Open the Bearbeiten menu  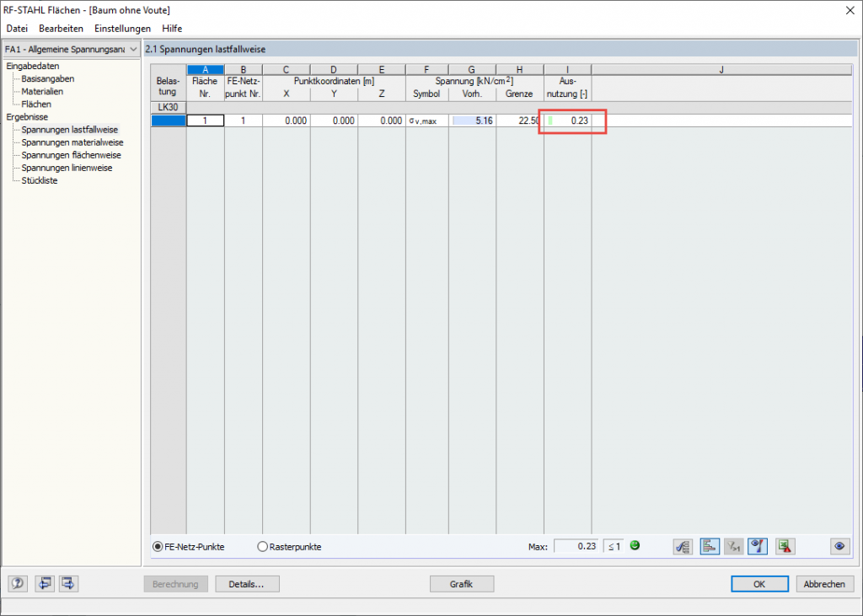61,28
